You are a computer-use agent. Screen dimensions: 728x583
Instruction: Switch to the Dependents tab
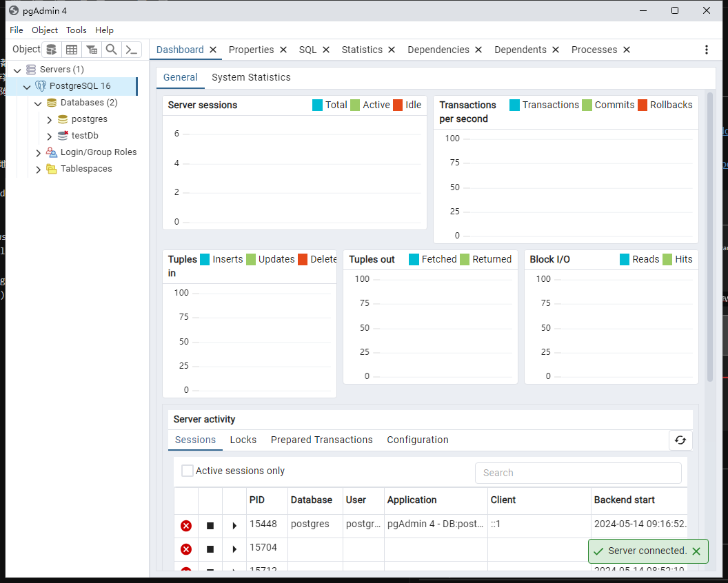click(520, 50)
